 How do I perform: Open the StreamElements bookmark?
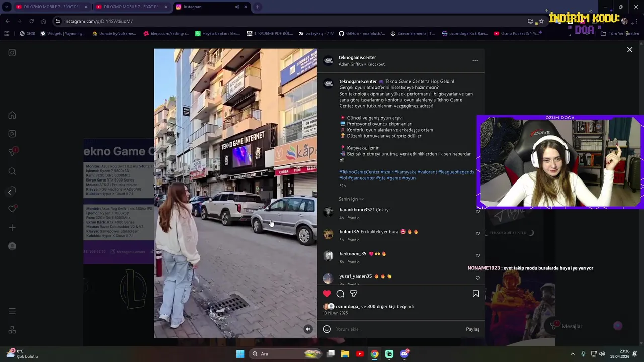pyautogui.click(x=412, y=34)
